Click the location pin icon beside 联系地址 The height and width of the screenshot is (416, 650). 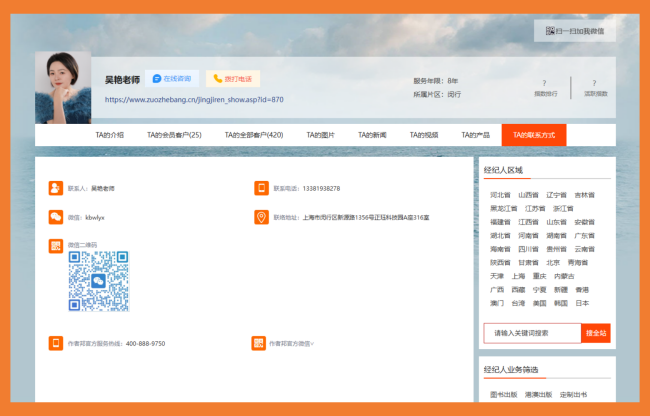click(x=261, y=217)
